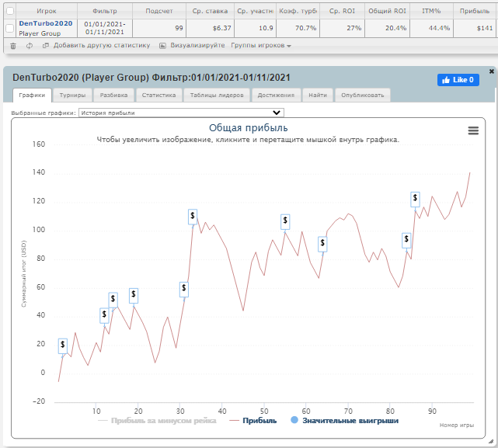498x448 pixels.
Task: Expand the Группы игроков dropdown
Action: tap(261, 46)
